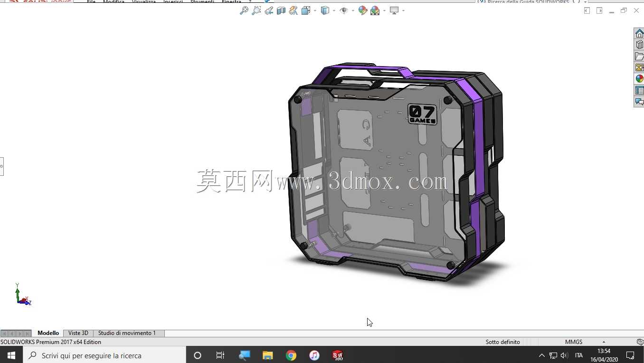This screenshot has height=363, width=644.
Task: Open the SOLIDWORKS Resources home tab
Action: 639,33
